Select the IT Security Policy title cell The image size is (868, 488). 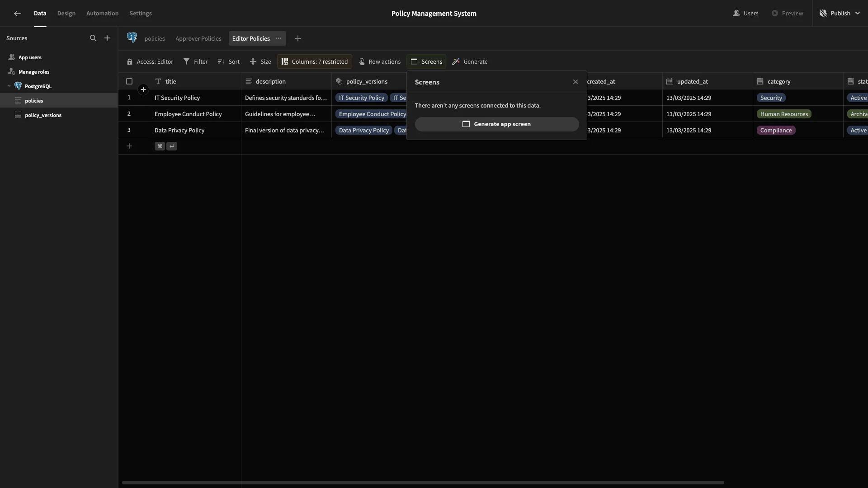(x=196, y=98)
